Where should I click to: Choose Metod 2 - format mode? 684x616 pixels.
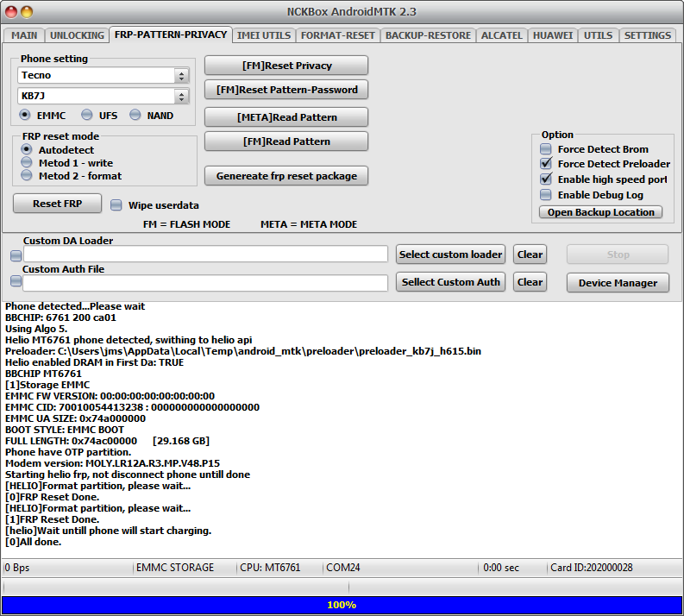coord(27,176)
